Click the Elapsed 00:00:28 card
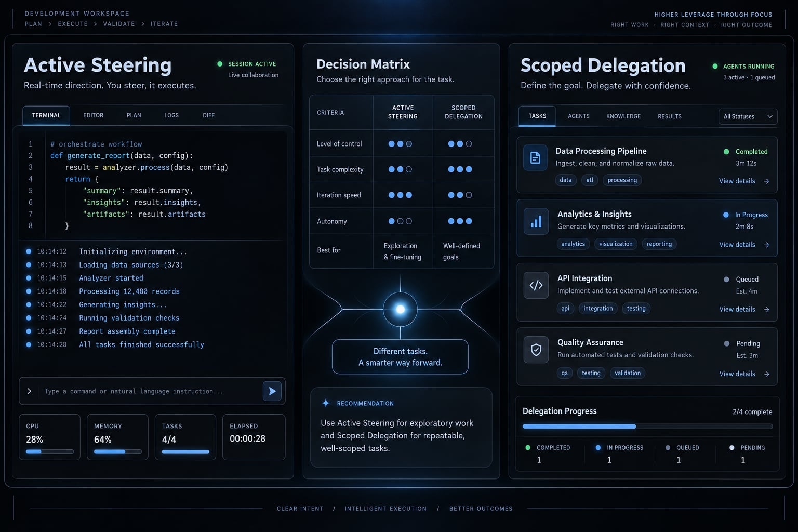The width and height of the screenshot is (798, 532). pyautogui.click(x=254, y=437)
